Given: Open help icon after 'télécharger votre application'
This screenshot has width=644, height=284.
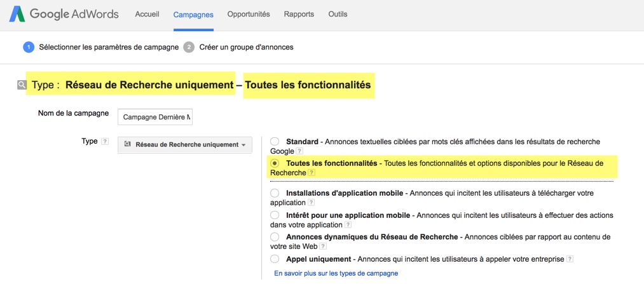Looking at the screenshot, I should click(312, 203).
